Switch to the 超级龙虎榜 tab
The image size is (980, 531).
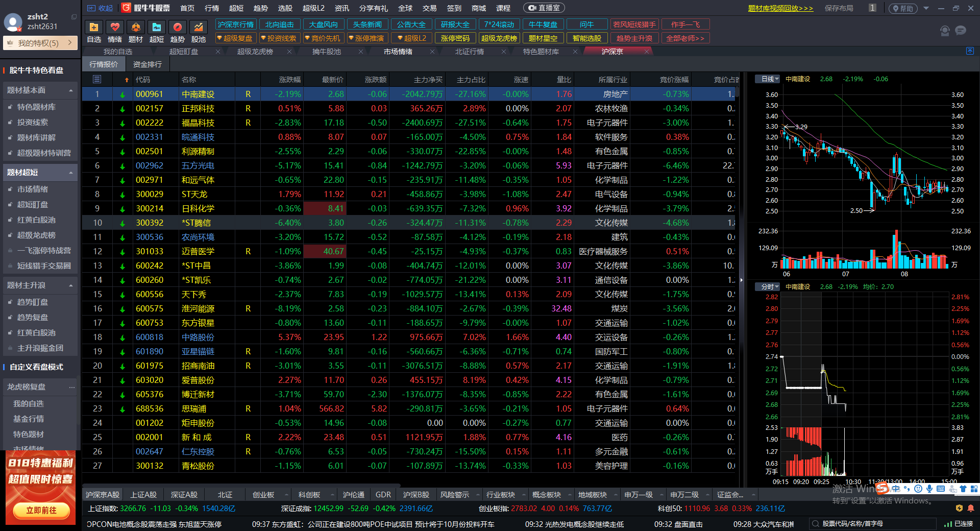point(255,52)
